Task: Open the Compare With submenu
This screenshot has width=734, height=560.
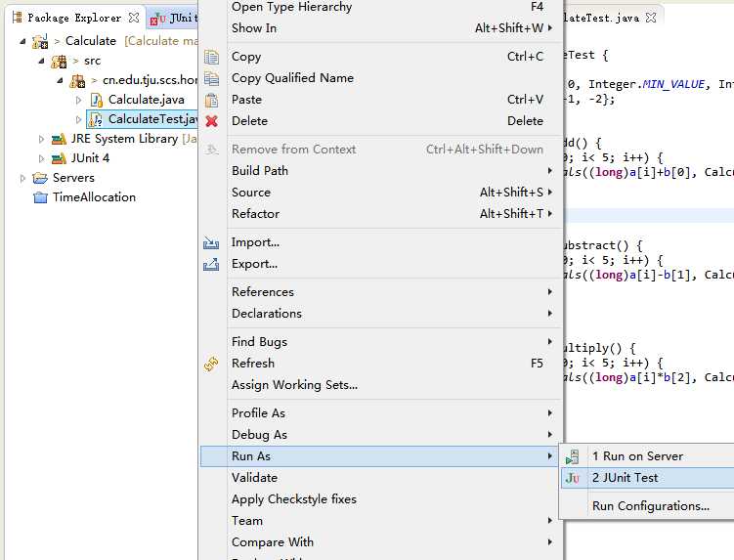Action: [x=381, y=542]
